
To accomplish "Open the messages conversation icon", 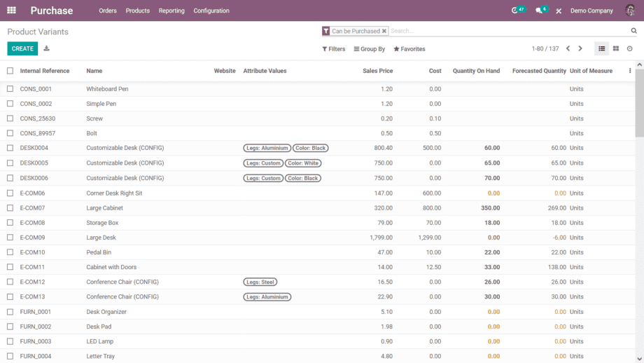I will click(x=539, y=11).
